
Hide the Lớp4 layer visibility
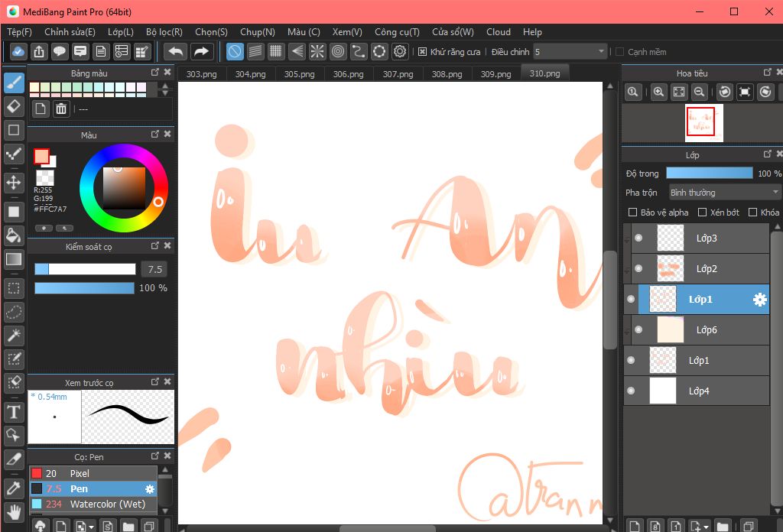[x=631, y=391]
